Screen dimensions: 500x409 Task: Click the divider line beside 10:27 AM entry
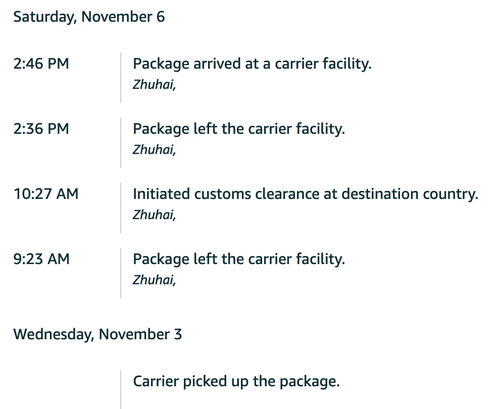[x=120, y=208]
